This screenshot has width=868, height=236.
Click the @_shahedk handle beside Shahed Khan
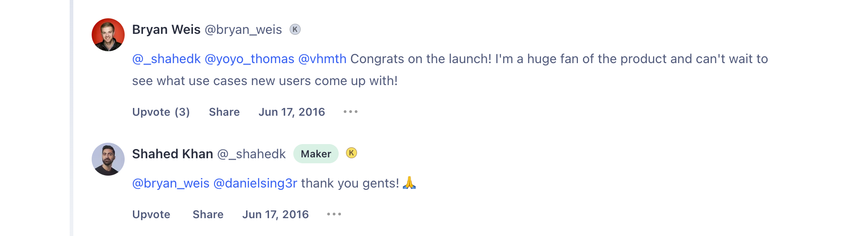pyautogui.click(x=251, y=154)
